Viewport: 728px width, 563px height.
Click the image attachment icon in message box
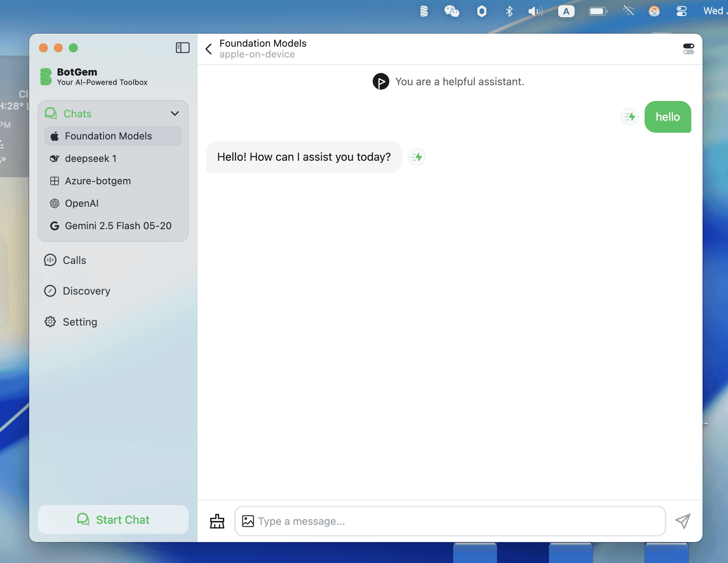tap(248, 521)
